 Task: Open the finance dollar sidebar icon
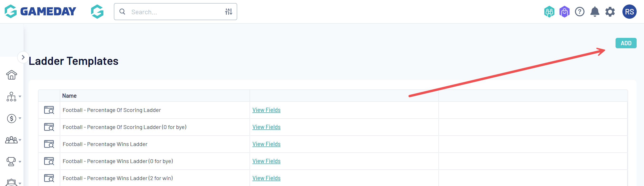[x=11, y=118]
